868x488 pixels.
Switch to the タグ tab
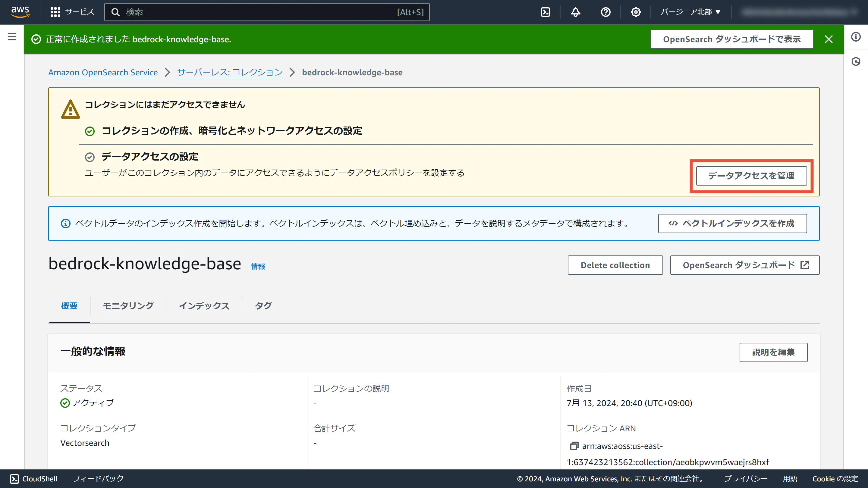click(263, 306)
